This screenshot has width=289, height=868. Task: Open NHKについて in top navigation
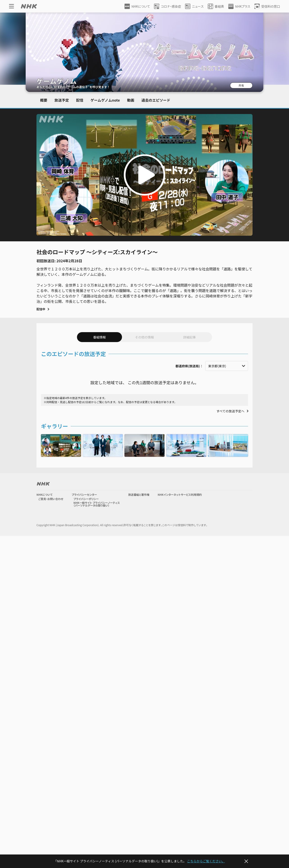tap(137, 6)
